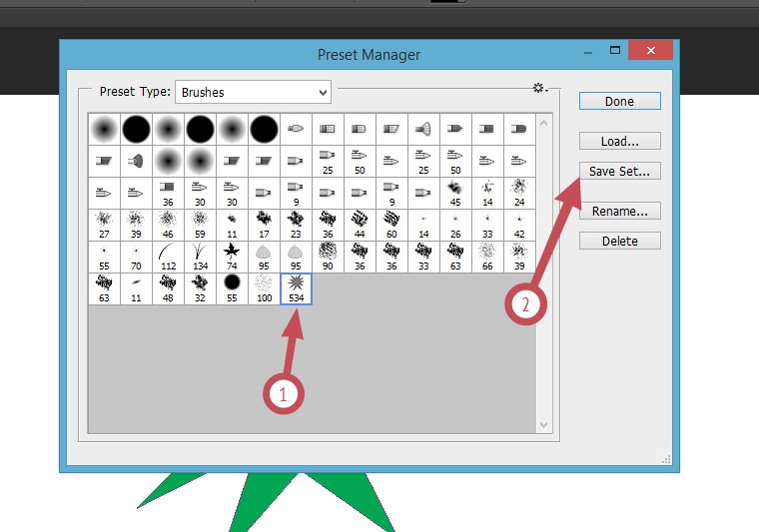This screenshot has height=532, width=759.
Task: Click the Done button
Action: click(619, 101)
